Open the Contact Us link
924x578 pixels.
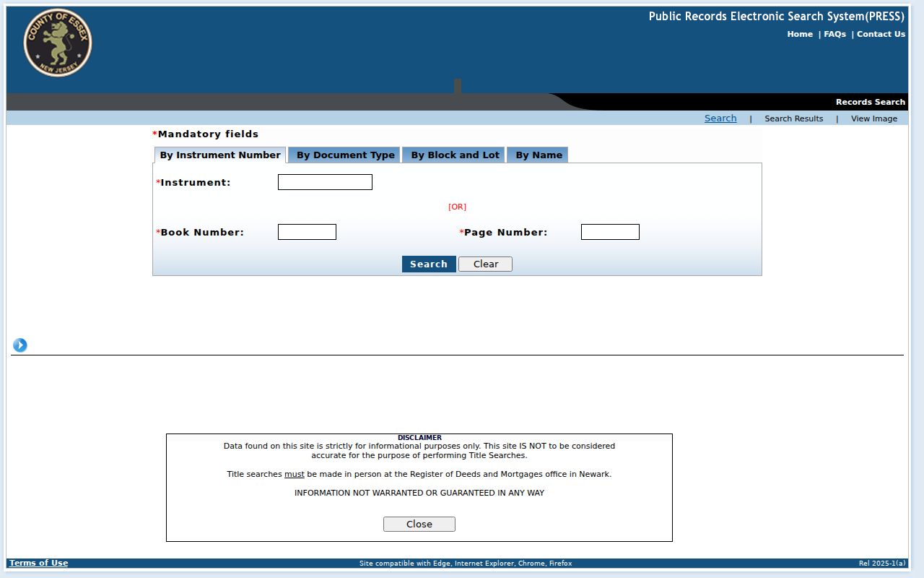(x=881, y=34)
